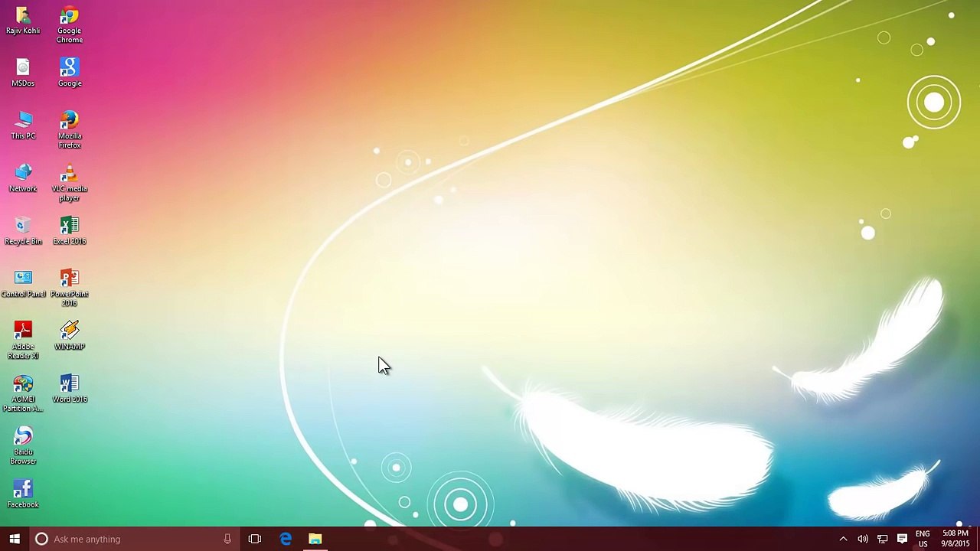
Task: Select the Recycle Bin icon
Action: [23, 231]
